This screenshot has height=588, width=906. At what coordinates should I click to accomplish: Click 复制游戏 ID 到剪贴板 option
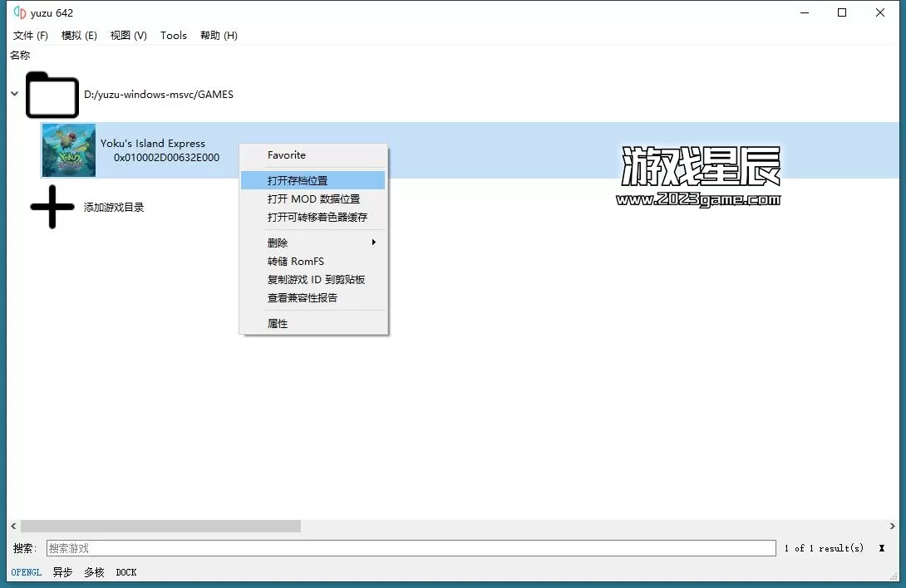point(316,280)
